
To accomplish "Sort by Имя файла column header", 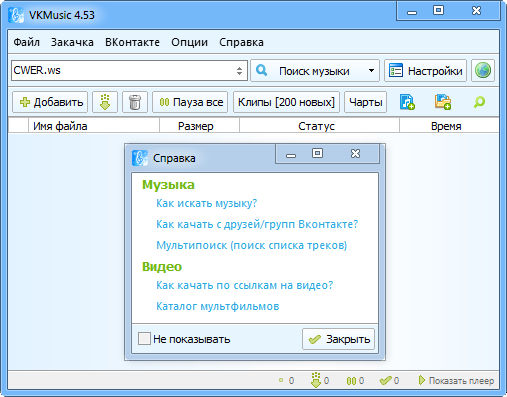I will pyautogui.click(x=94, y=126).
